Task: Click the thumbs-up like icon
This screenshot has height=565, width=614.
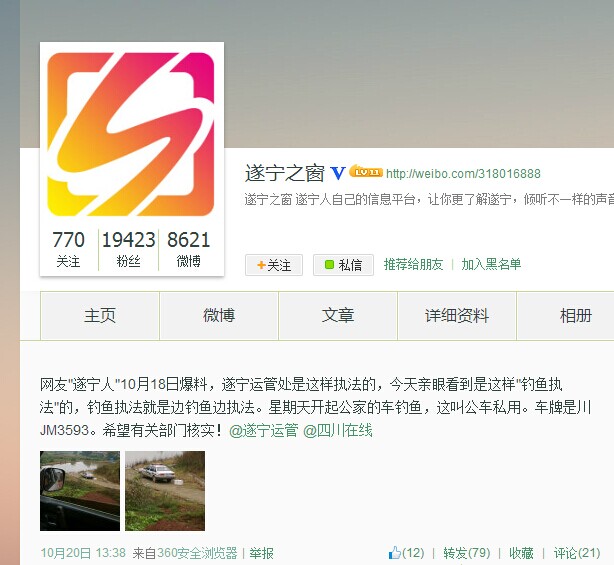Action: point(394,552)
